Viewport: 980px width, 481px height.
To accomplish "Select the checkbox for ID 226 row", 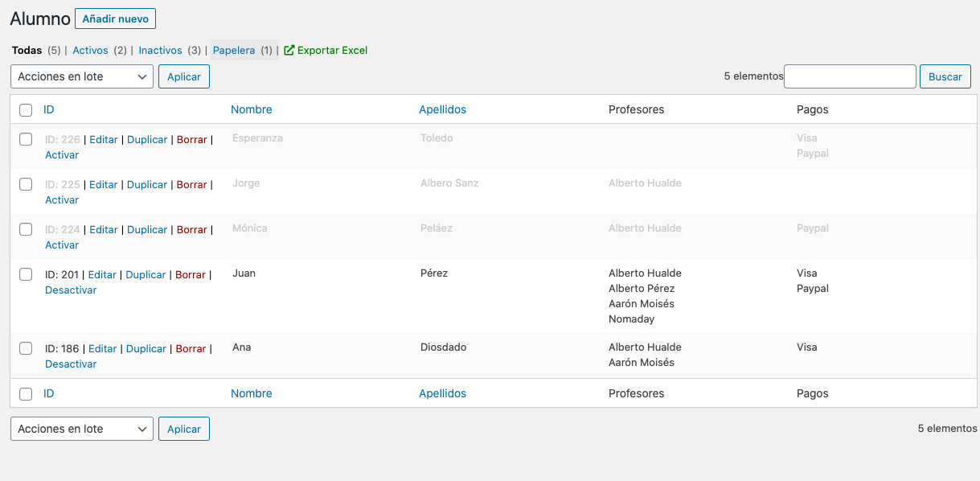I will point(26,139).
